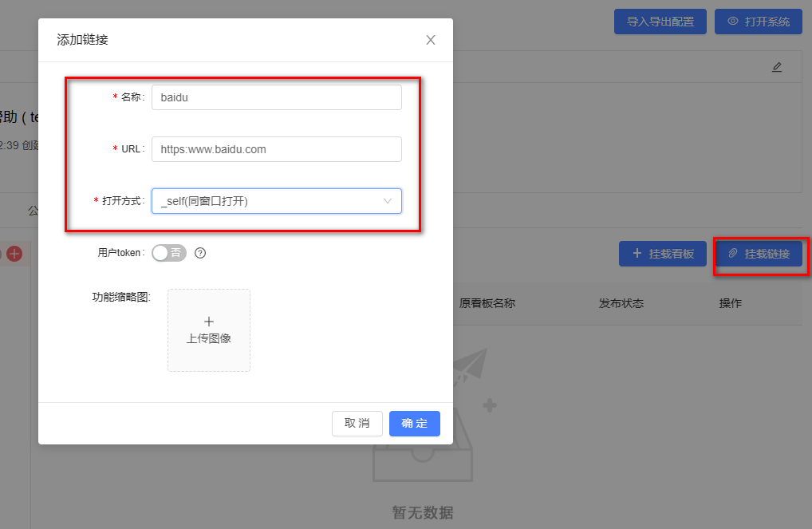This screenshot has height=529, width=812.
Task: Click the 操作 column header
Action: [x=731, y=303]
